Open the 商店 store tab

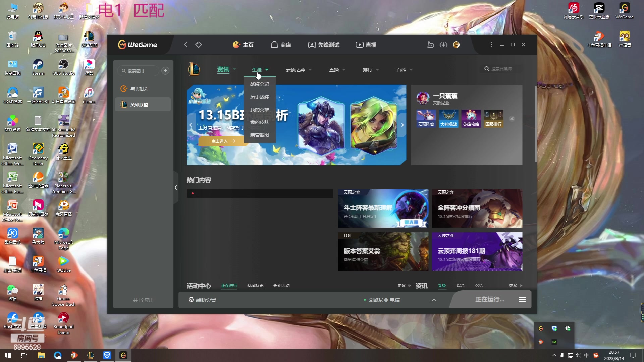pos(281,45)
